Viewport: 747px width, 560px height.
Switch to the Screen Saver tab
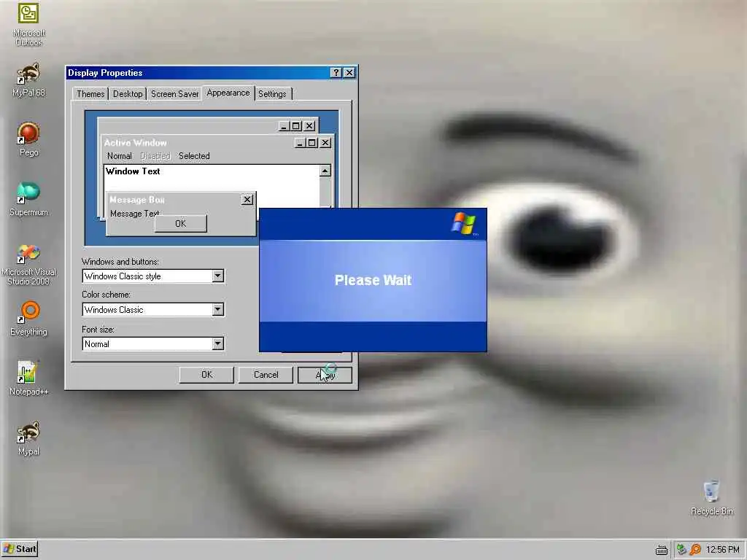coord(175,94)
